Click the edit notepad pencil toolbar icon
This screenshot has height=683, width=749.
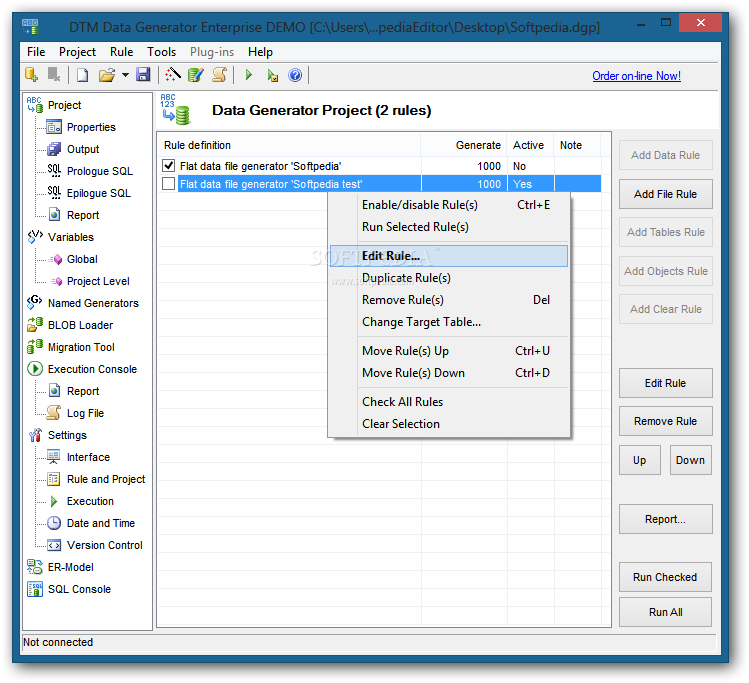tap(195, 75)
